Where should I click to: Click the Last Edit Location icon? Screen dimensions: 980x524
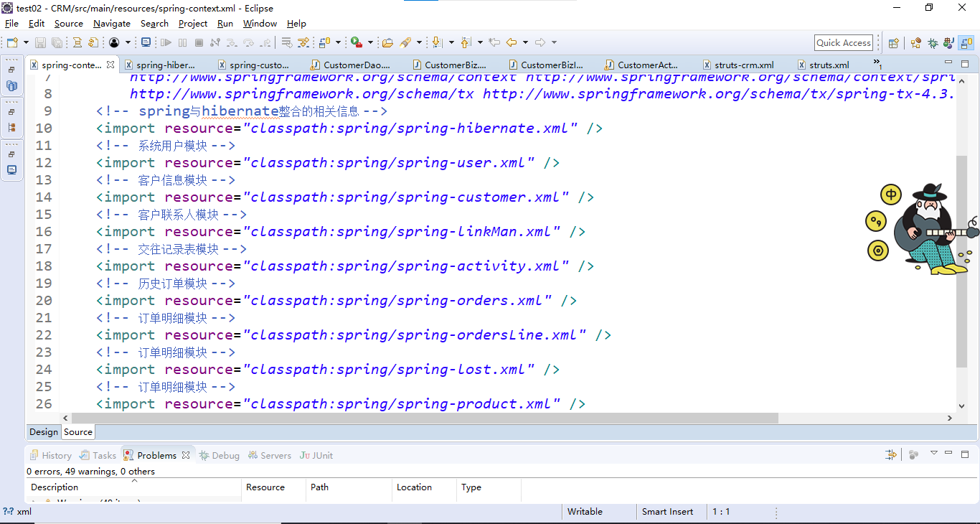[x=494, y=42]
